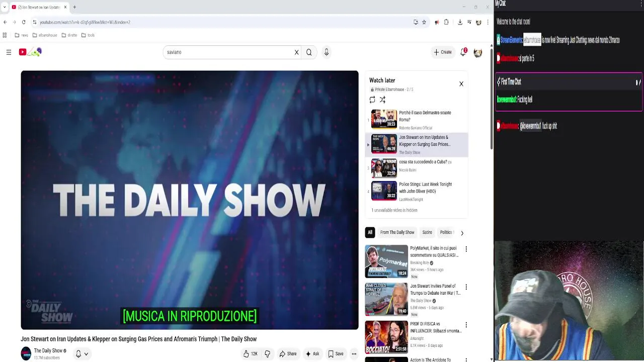
Task: Share the video
Action: 288,354
